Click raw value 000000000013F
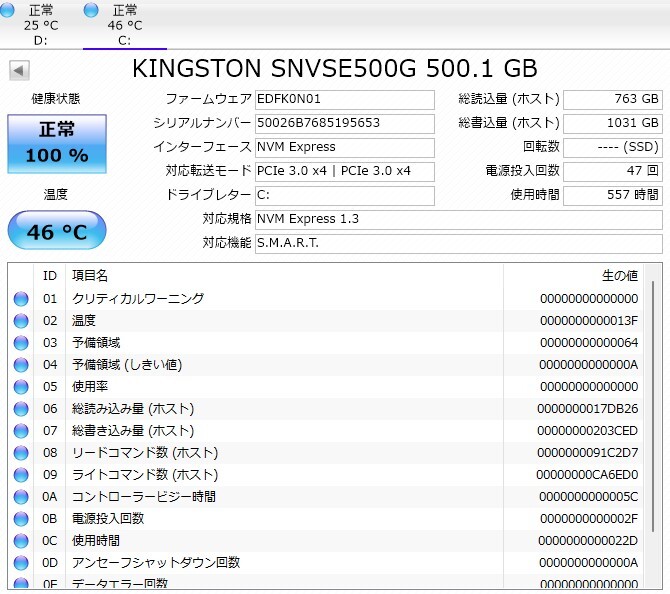Image resolution: width=670 pixels, height=594 pixels. [x=589, y=321]
